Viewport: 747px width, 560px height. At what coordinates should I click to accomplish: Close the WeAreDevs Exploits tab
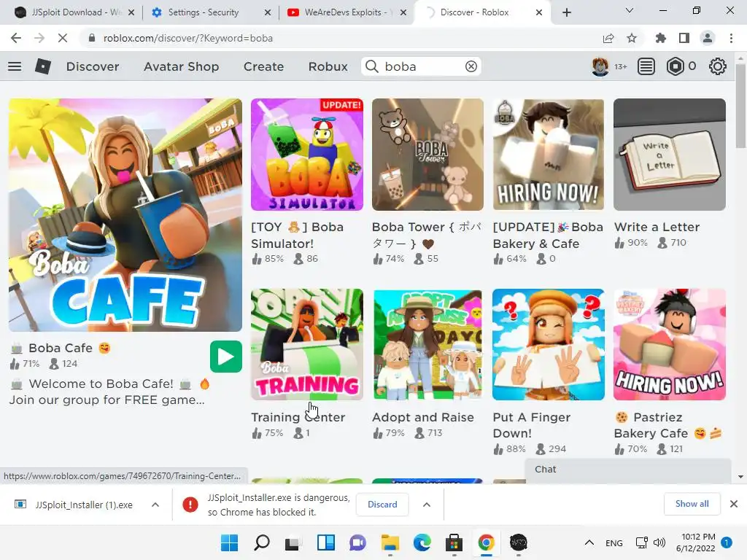pyautogui.click(x=403, y=12)
